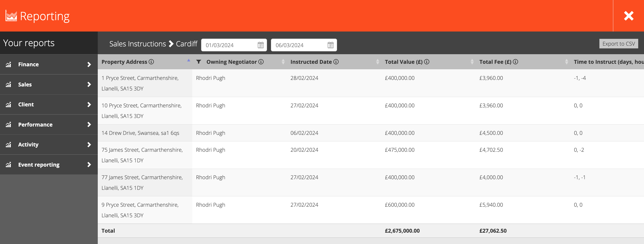Select the 77 James Street address cell
This screenshot has width=644, height=244.
[145, 182]
